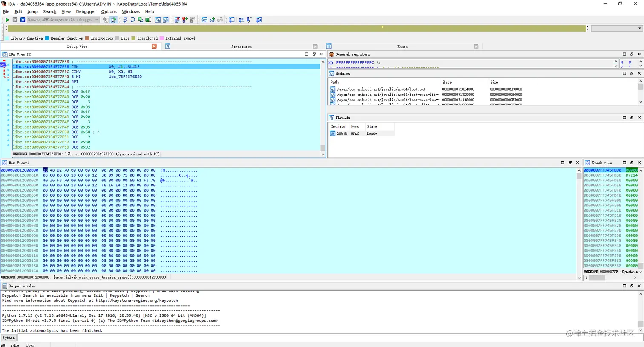The image size is (644, 347).
Task: Open the Threads window toolbar icon
Action: pyautogui.click(x=158, y=20)
